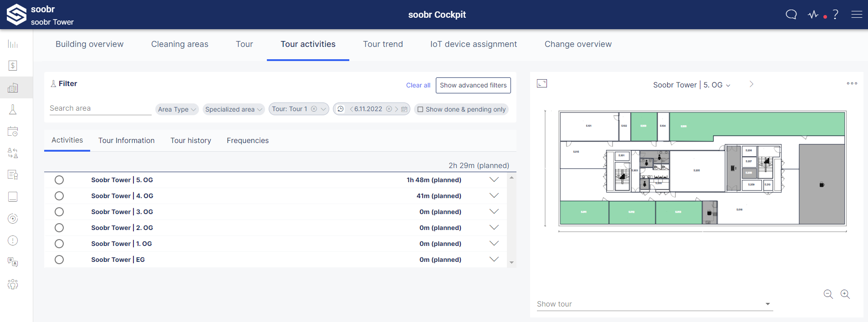
Task: Zoom out on the floor plan
Action: point(828,294)
